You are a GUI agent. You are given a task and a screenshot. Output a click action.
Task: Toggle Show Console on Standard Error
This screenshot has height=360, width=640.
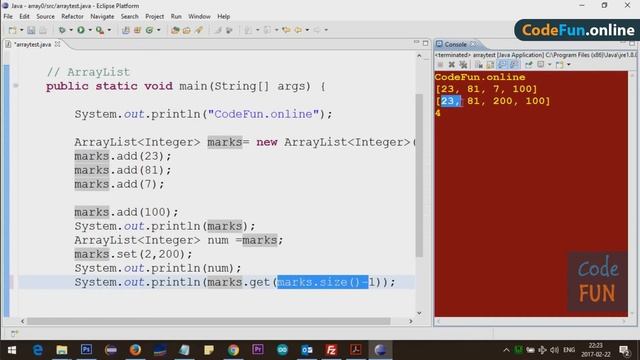[x=514, y=64]
